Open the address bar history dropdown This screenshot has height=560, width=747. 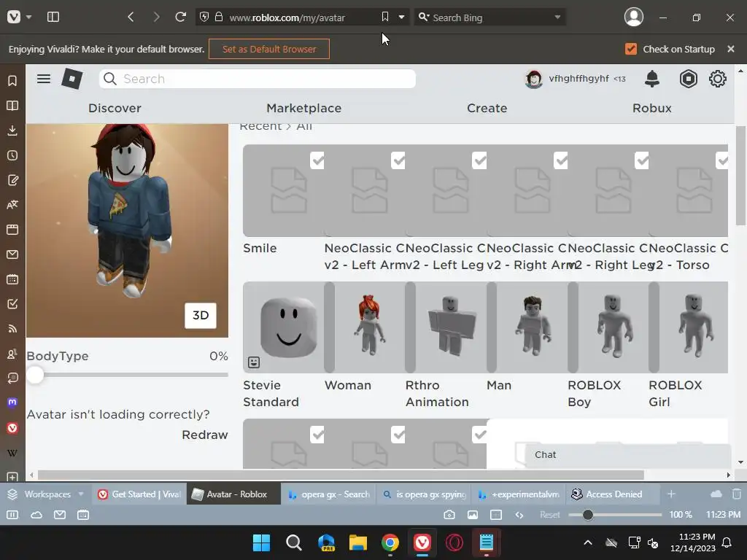tap(402, 17)
